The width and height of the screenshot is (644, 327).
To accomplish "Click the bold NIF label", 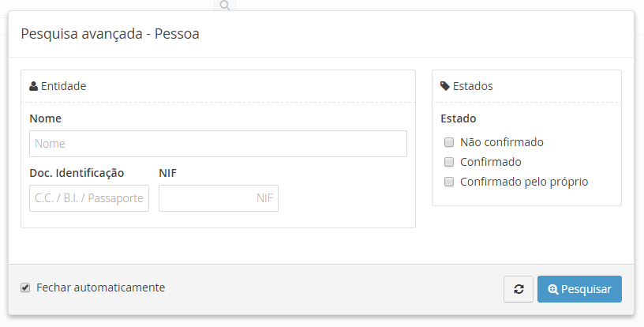I will pos(168,173).
